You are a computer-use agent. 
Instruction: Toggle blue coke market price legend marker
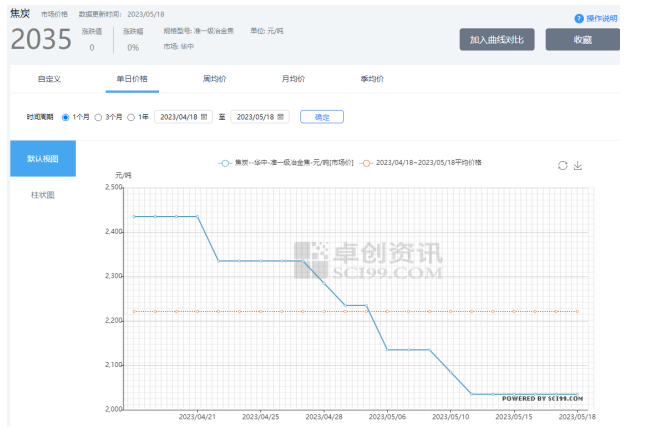225,162
